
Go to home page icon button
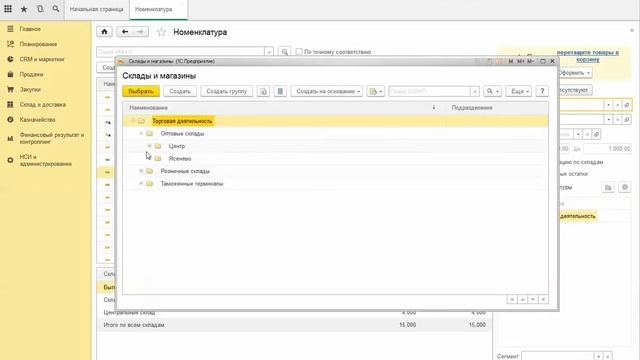[x=104, y=32]
